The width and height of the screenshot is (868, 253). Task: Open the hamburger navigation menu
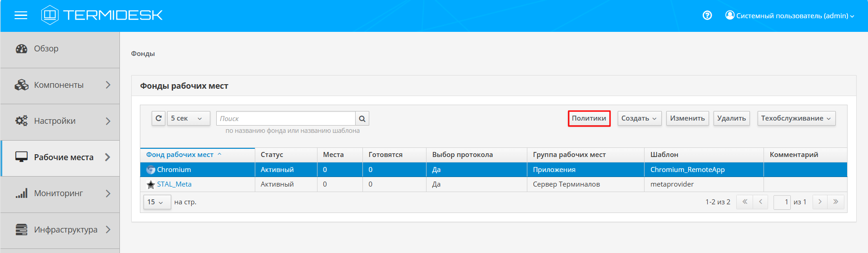21,15
